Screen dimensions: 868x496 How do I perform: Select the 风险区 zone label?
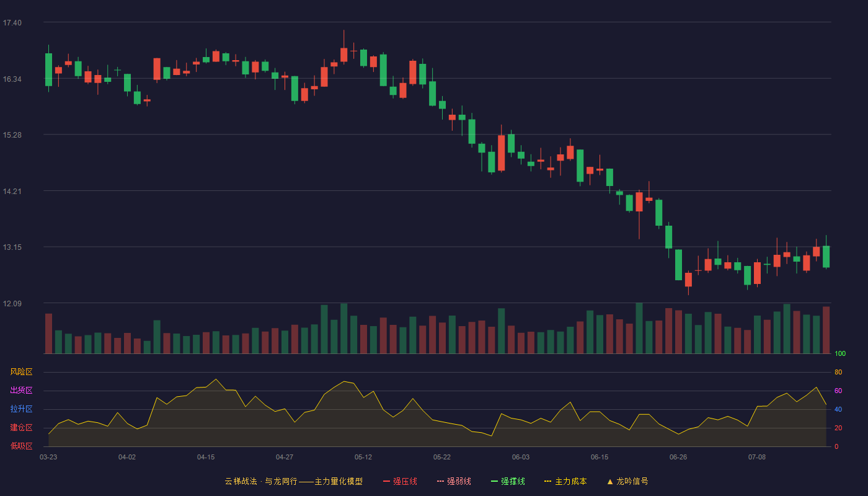tap(21, 372)
